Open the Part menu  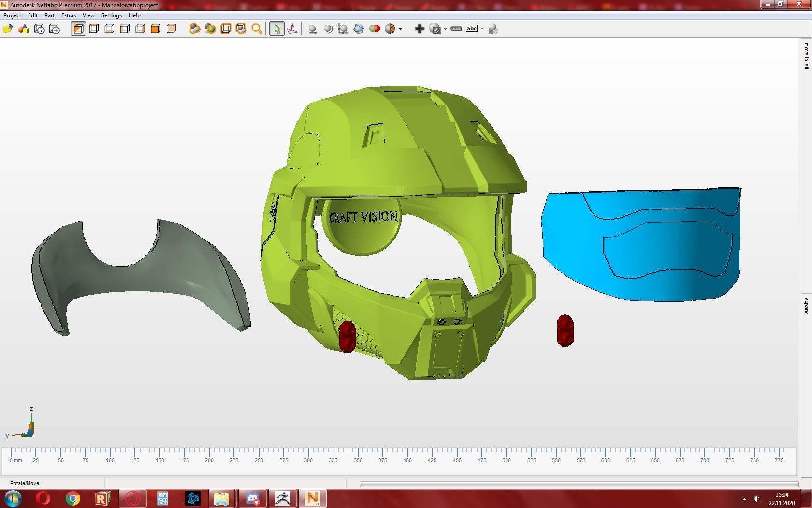pos(49,15)
